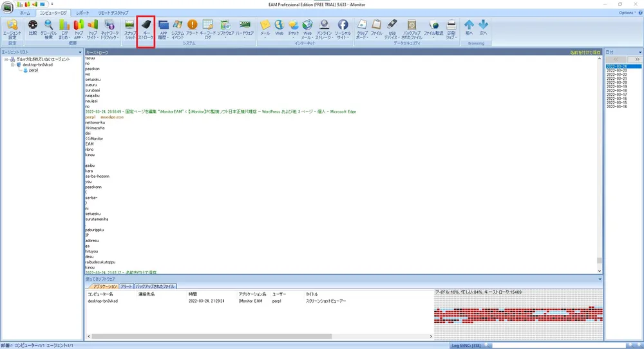
Task: Click the date panel previous (<<) button
Action: tap(615, 59)
